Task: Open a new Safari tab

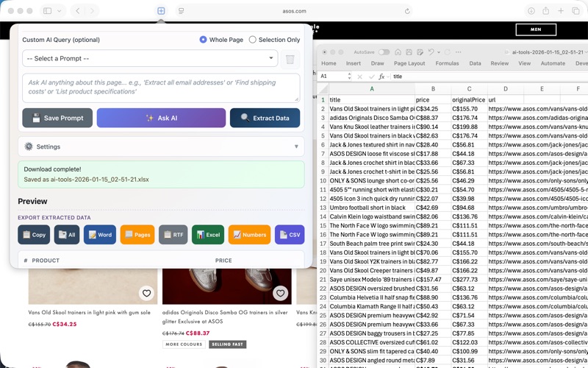Action: point(561,11)
